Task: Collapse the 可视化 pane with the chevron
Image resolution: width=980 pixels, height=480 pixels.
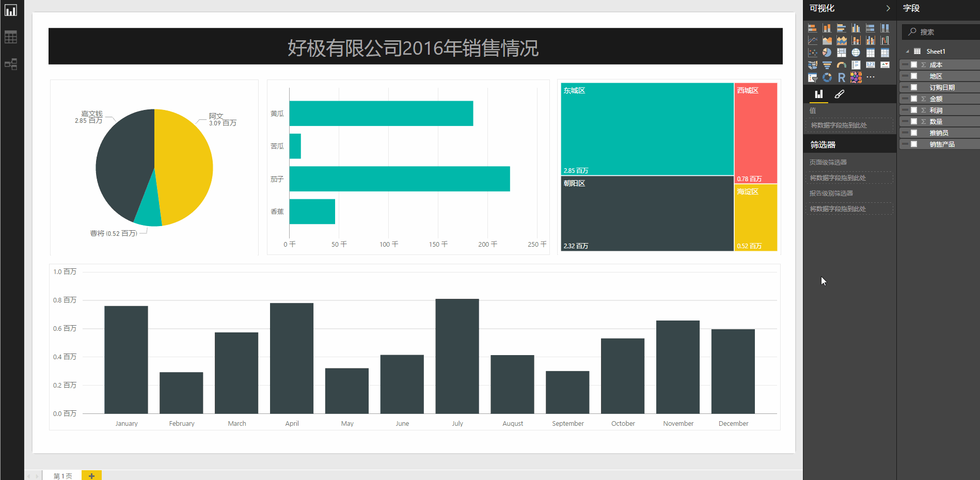Action: [x=888, y=8]
